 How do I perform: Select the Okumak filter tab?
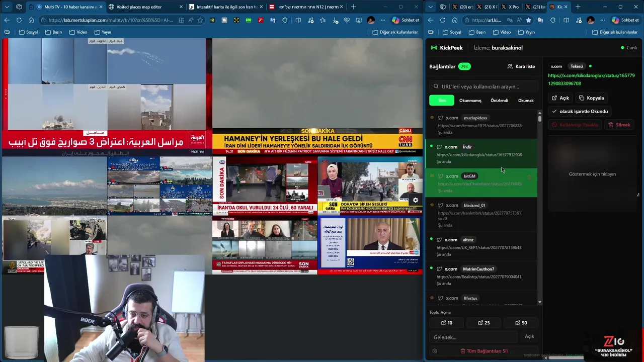click(x=526, y=101)
